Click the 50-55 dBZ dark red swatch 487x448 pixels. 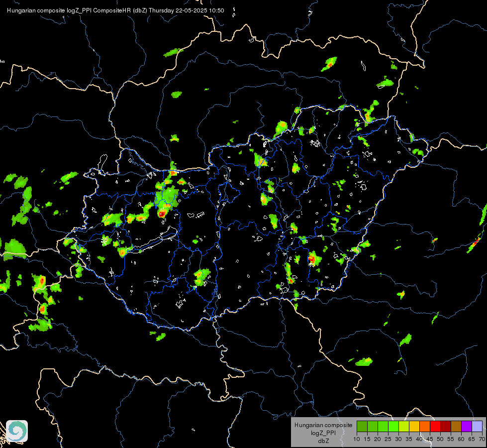pyautogui.click(x=446, y=426)
